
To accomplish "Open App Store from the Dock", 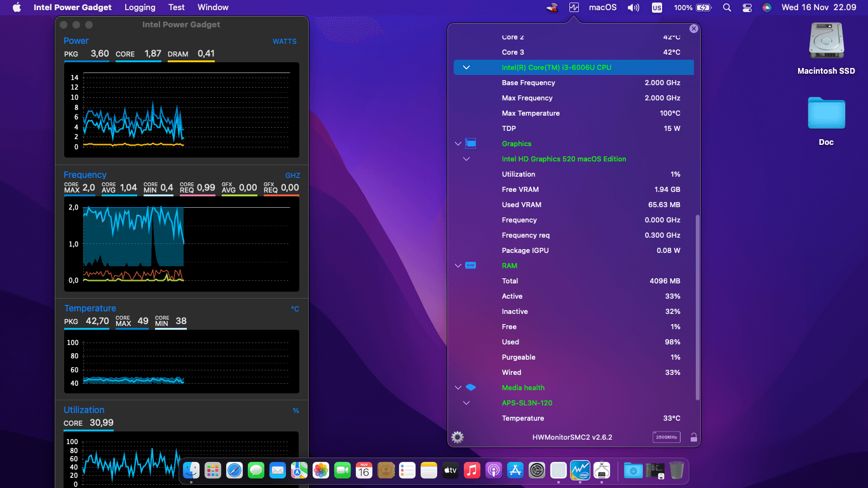I will click(515, 470).
